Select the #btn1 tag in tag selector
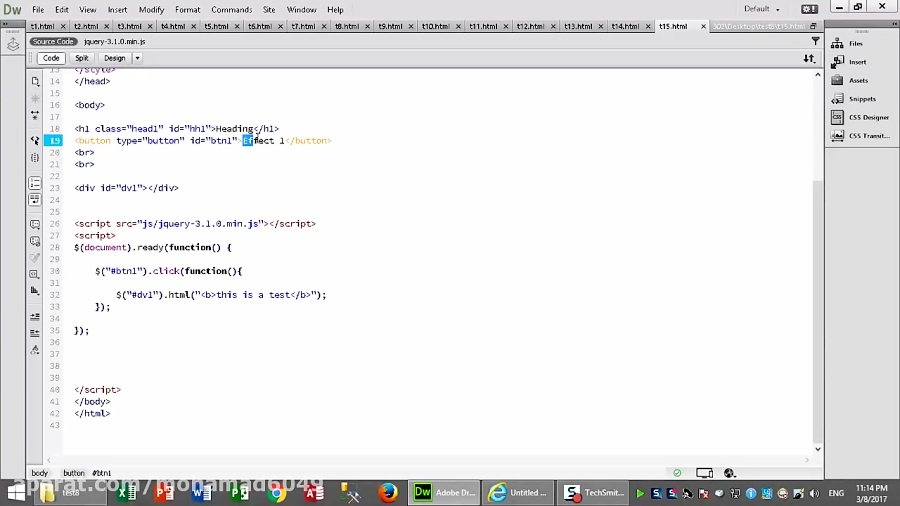Viewport: 900px width, 506px height. coord(102,473)
